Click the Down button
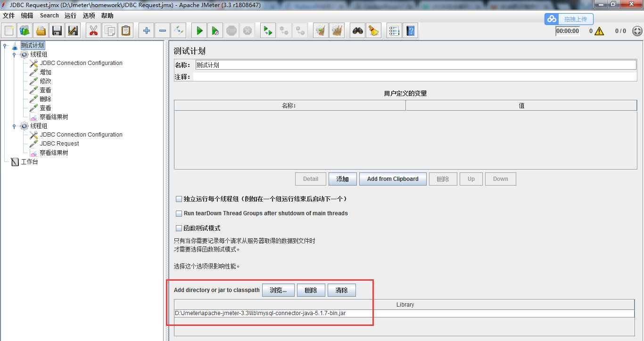Screen dimensions: 644x341 501,179
